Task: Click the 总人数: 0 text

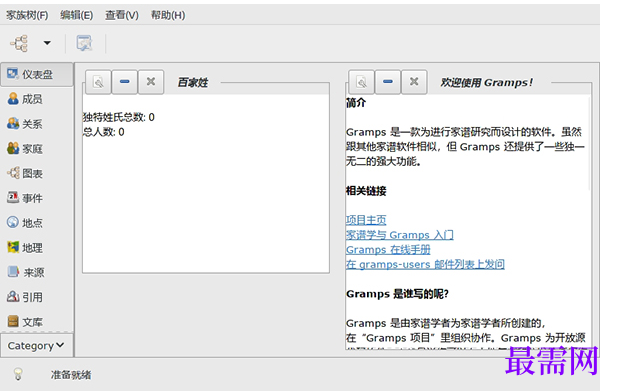Action: (103, 132)
